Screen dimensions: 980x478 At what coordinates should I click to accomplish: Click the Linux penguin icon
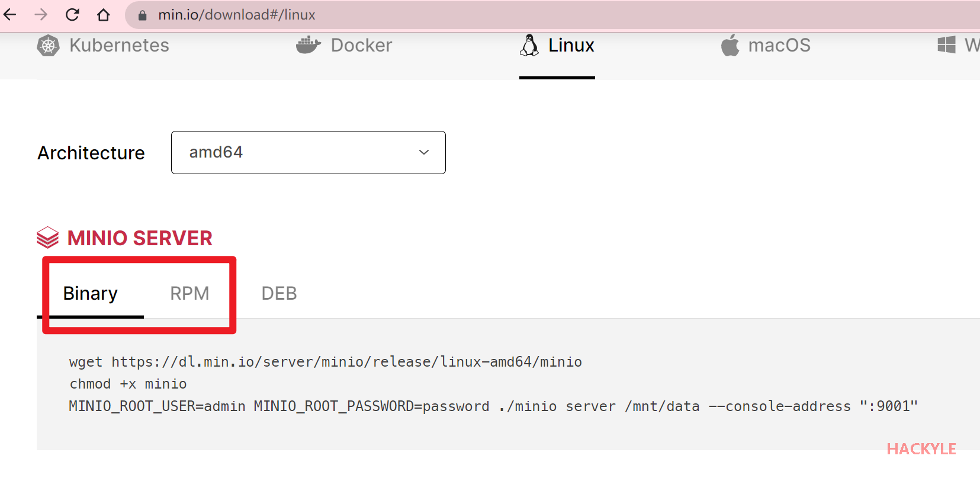point(529,45)
